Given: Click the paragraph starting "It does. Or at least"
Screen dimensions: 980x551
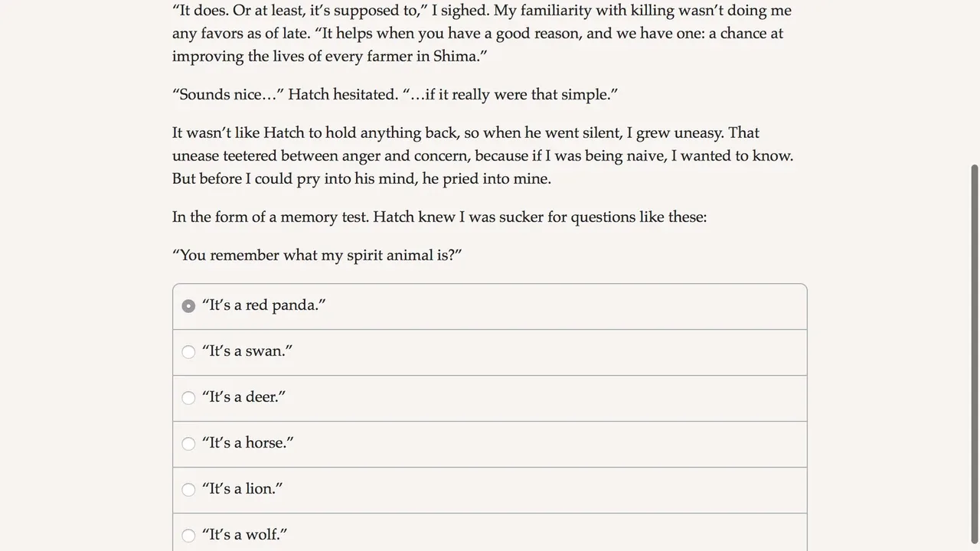Looking at the screenshot, I should [482, 33].
